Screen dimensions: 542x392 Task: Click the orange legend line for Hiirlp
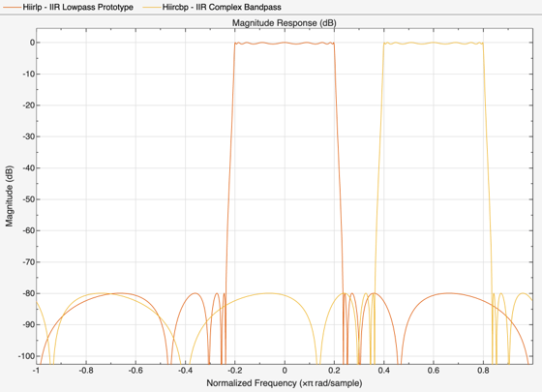[12, 7]
